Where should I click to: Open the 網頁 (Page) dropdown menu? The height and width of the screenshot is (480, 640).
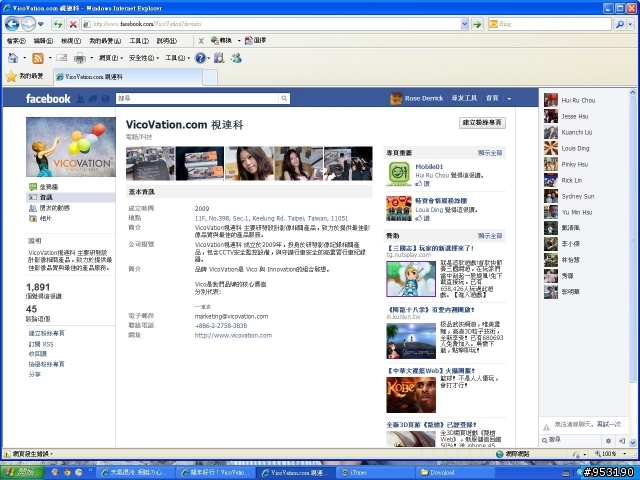[111, 58]
